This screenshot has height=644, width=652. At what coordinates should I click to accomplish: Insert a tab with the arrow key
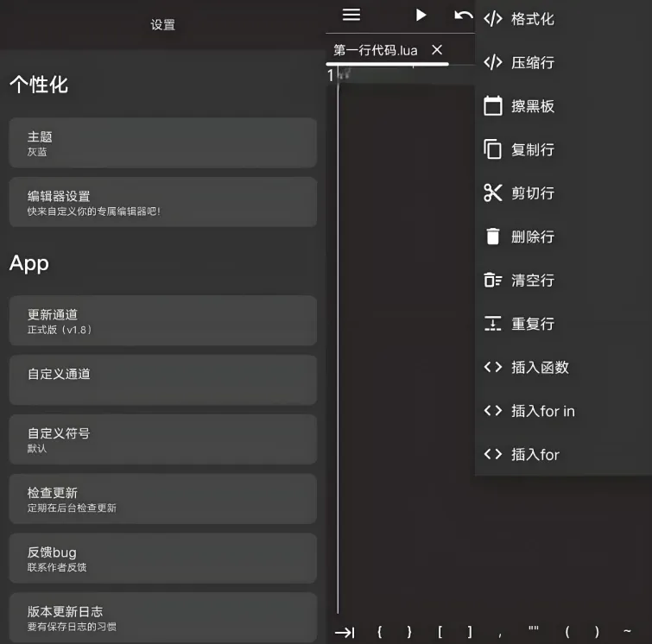tap(345, 633)
